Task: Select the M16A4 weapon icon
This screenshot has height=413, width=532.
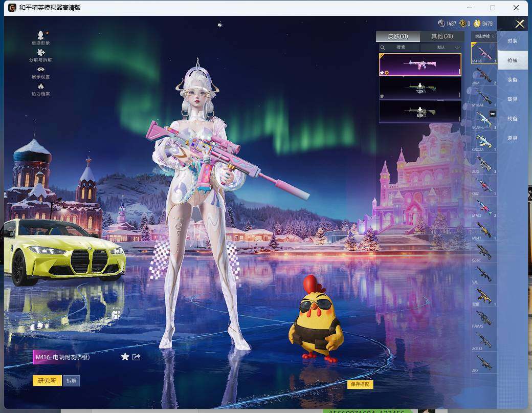Action: (x=484, y=97)
